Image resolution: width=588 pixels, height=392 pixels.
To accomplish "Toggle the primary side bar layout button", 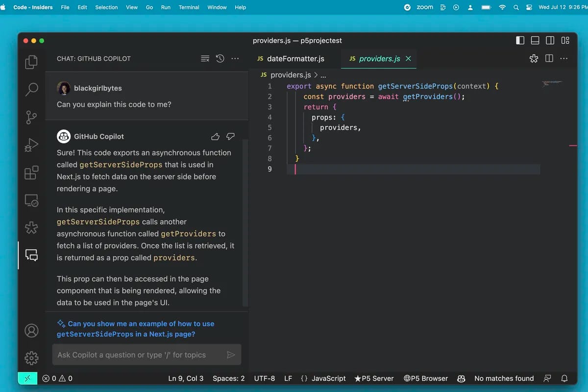I will coord(520,41).
